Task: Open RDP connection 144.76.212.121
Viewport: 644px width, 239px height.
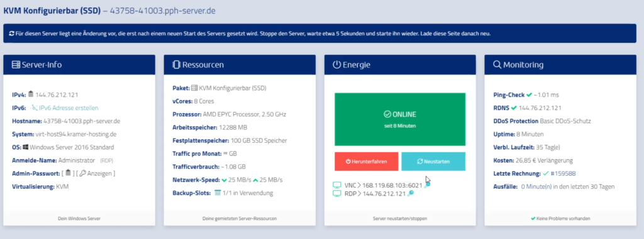Action: tap(384, 194)
